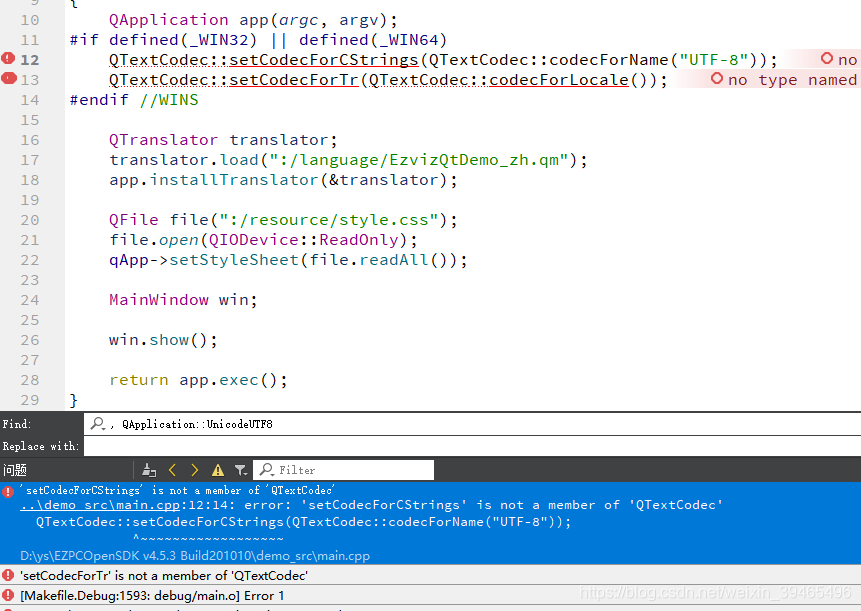Toggle the show warnings triangle
Image resolution: width=861 pixels, height=611 pixels.
217,470
